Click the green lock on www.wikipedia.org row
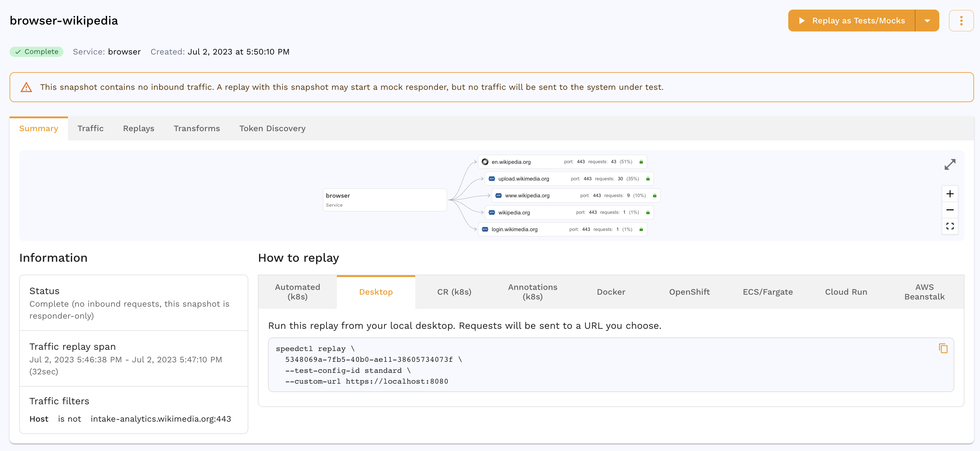 click(x=655, y=196)
